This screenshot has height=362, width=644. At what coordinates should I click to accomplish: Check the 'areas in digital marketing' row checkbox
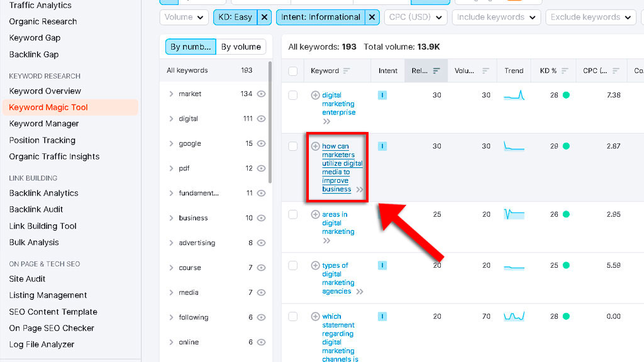(293, 214)
